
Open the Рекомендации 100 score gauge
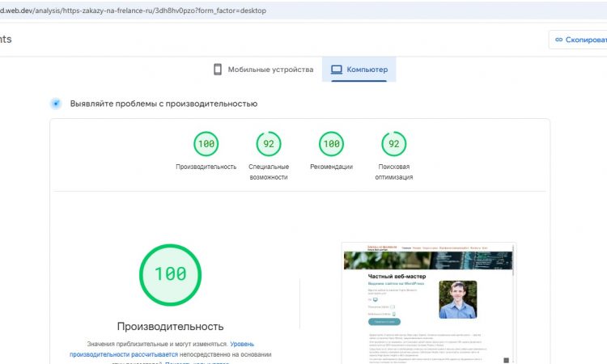point(331,144)
